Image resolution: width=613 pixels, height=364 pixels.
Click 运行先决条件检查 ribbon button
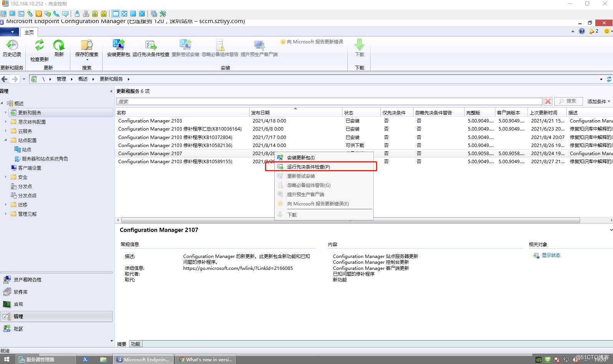pos(151,48)
